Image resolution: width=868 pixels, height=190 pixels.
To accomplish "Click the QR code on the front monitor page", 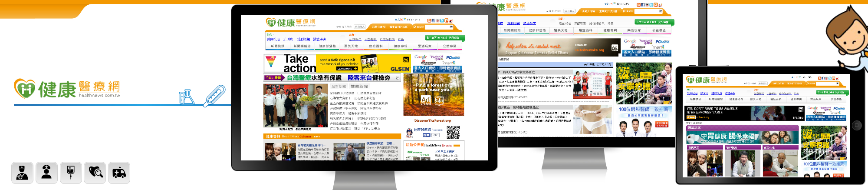I will tap(453, 133).
